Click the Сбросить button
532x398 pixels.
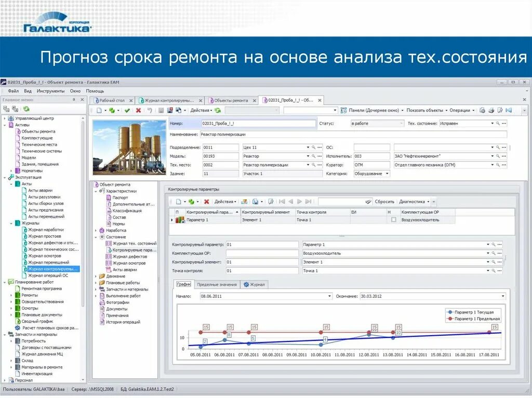point(384,202)
